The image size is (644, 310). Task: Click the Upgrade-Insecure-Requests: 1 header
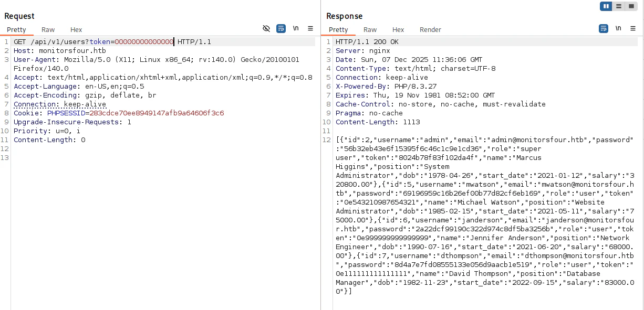(x=72, y=122)
